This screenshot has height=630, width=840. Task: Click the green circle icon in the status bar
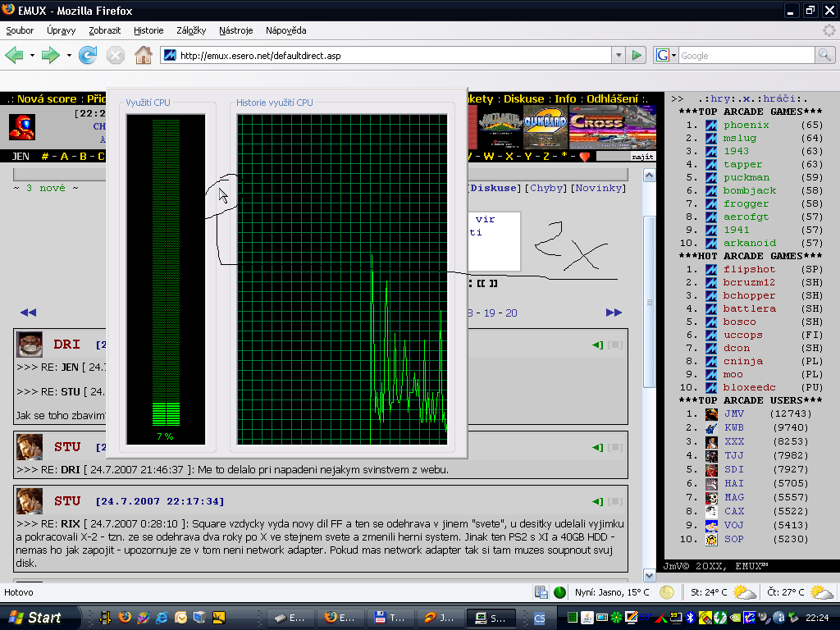click(559, 592)
